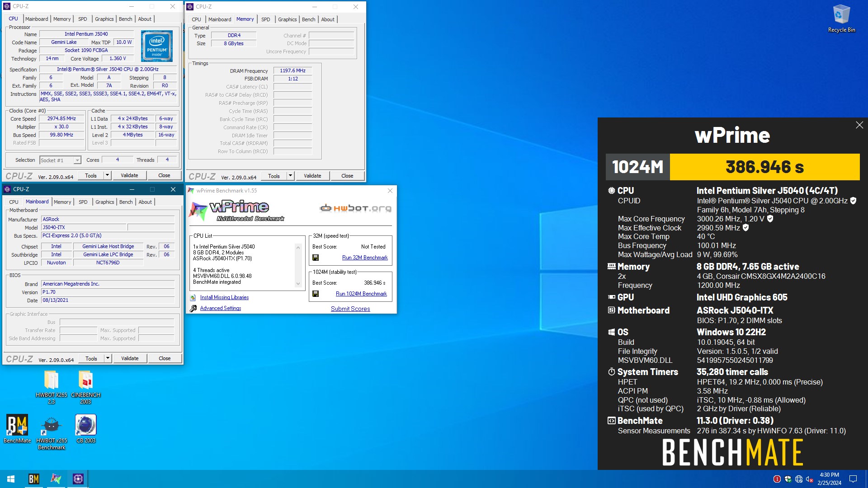This screenshot has width=868, height=488.
Task: Expand Tools dropdown arrow in Mainboard window
Action: (108, 358)
